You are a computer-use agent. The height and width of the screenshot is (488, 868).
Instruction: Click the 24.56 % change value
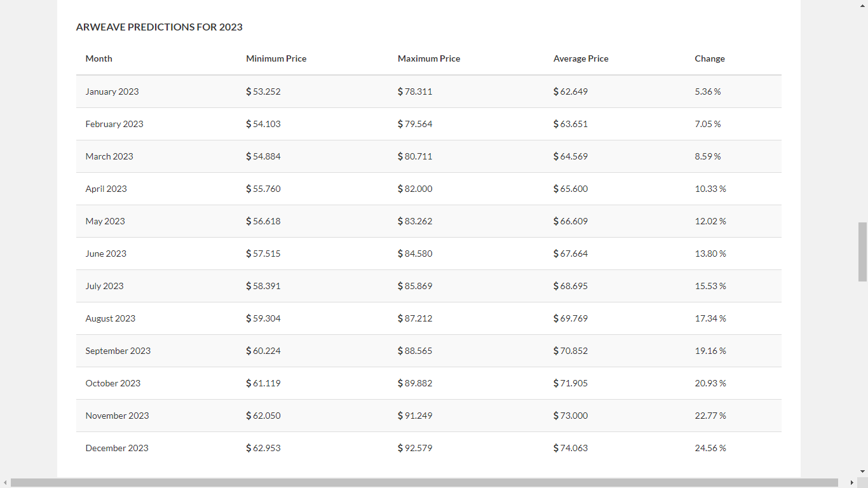click(710, 448)
